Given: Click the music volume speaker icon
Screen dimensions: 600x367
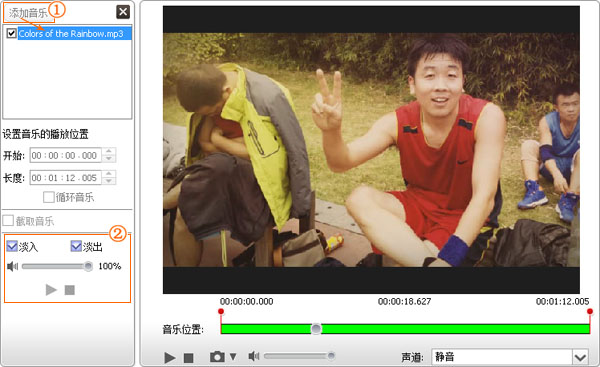Looking at the screenshot, I should coord(13,266).
